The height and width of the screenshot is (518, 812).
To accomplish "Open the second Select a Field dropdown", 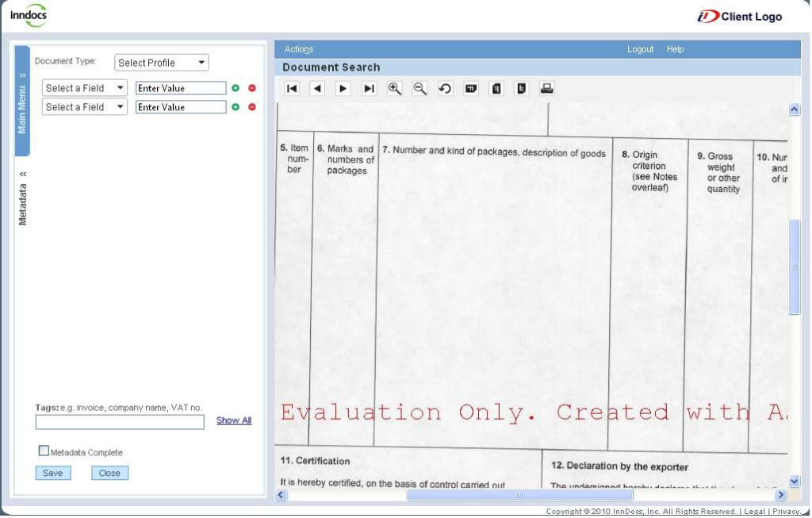I will coord(84,107).
